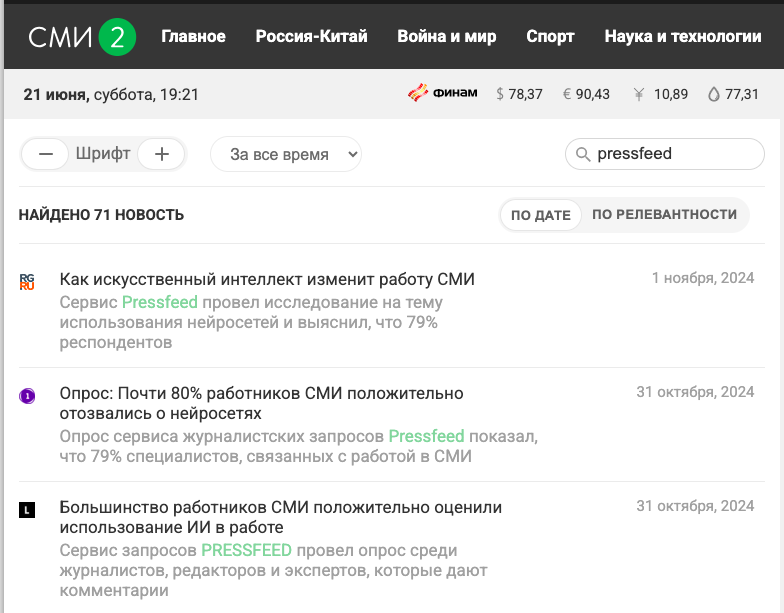The width and height of the screenshot is (784, 613).
Task: Open article Большинство работников СМИ положительно оценили
Action: pos(280,517)
